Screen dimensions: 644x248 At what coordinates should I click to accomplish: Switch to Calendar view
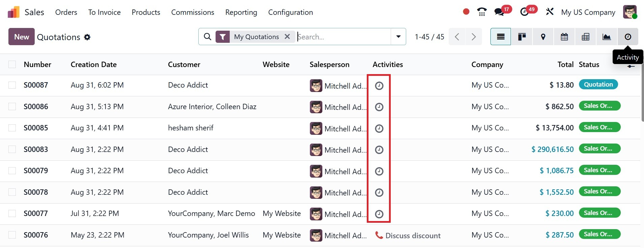[x=564, y=37]
